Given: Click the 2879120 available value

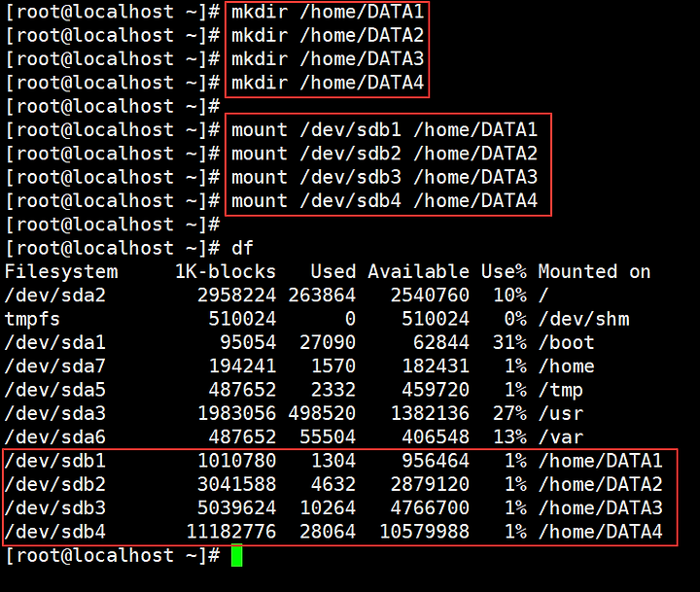Looking at the screenshot, I should [x=430, y=485].
